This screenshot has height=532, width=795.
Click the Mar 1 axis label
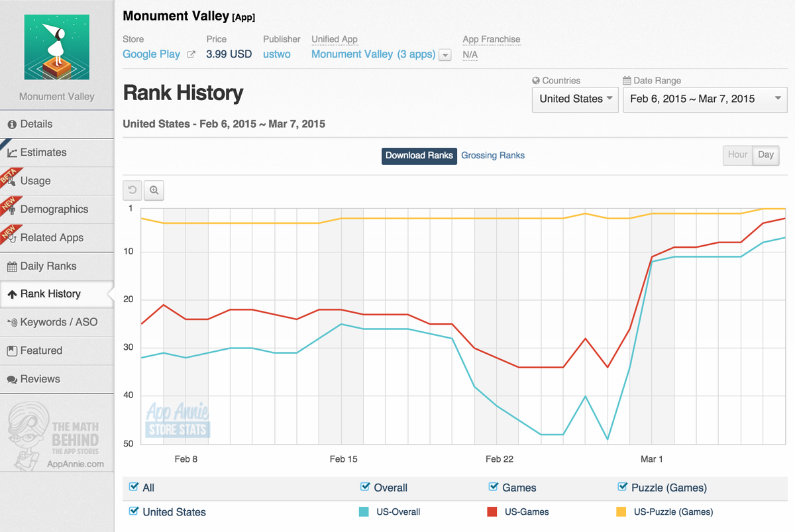(652, 458)
